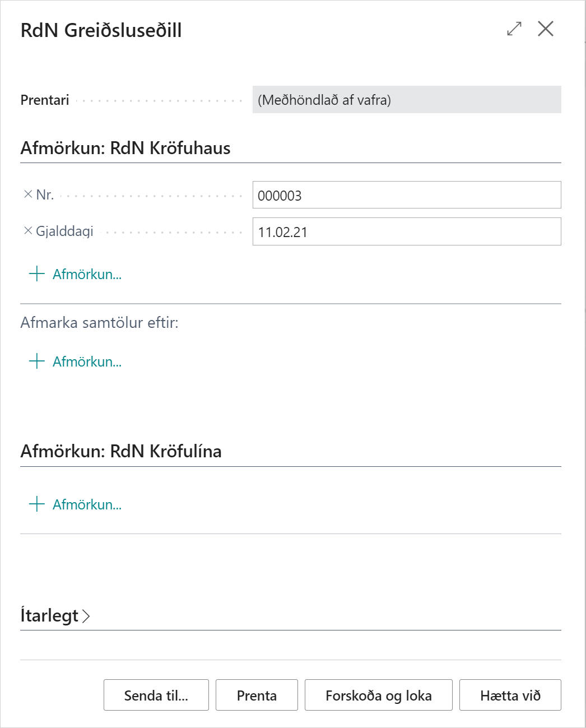Select the Gjalddagi date field showing 11.02.21
Screen dimensions: 586x728
tap(407, 231)
